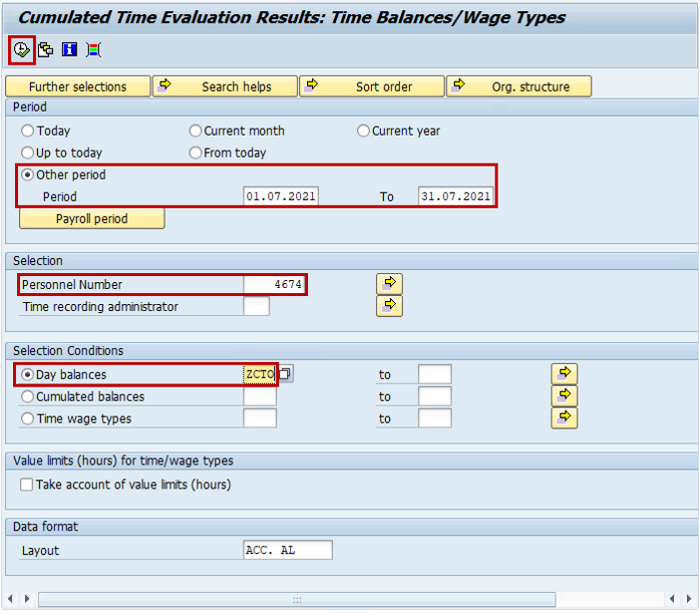Click the Cumulated balances 'to' input field
The image size is (700, 613).
point(435,396)
